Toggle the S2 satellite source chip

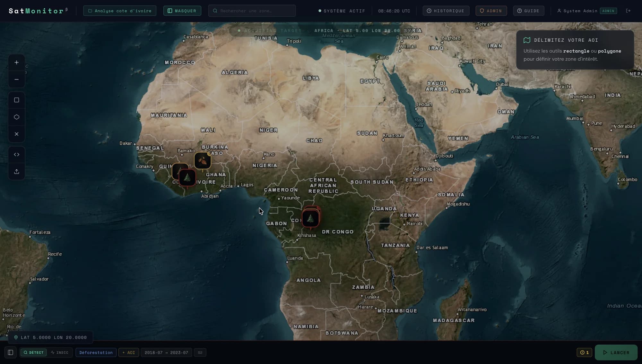(x=200, y=352)
